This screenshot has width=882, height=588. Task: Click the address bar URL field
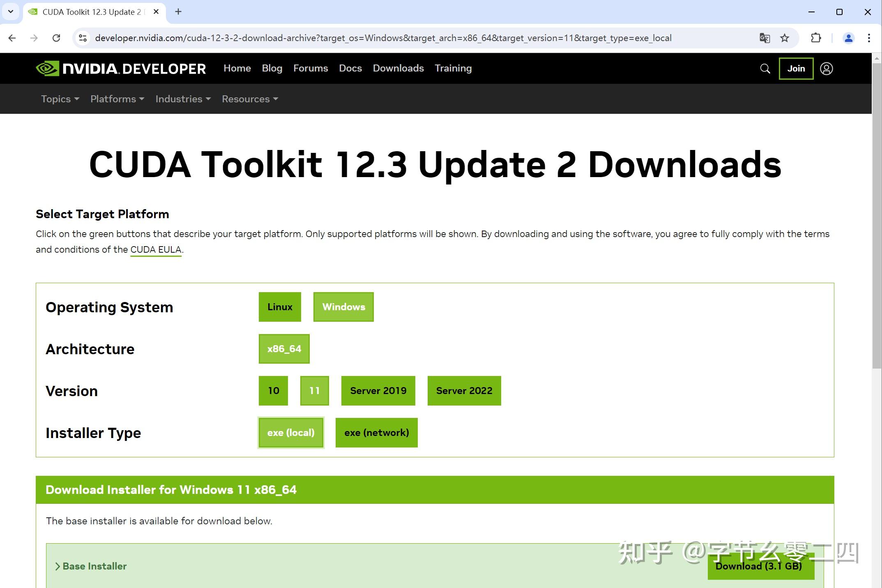pos(383,38)
